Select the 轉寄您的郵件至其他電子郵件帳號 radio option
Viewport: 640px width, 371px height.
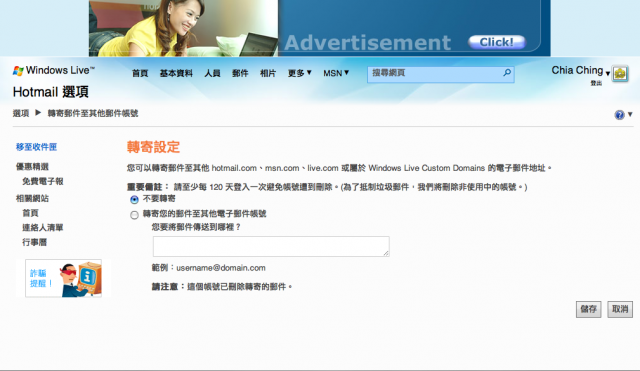pos(134,215)
